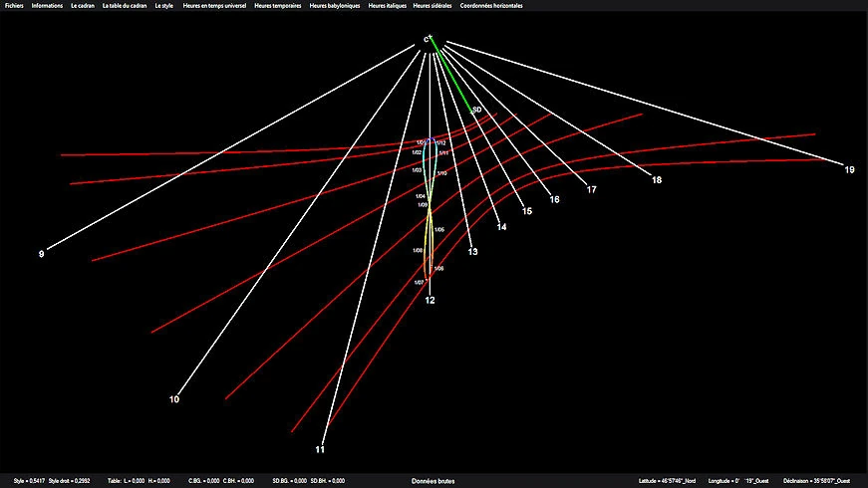
Task: Click the dial center point C
Action: 428,40
